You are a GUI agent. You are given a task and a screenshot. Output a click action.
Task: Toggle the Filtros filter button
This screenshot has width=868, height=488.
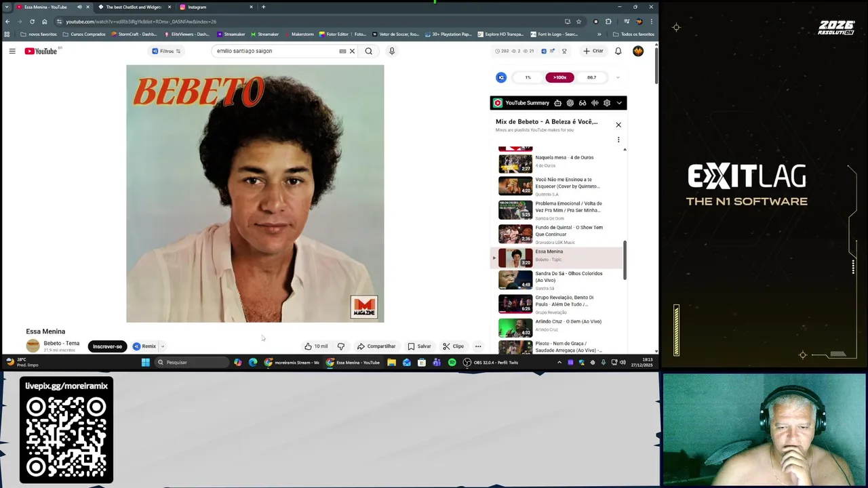click(166, 51)
